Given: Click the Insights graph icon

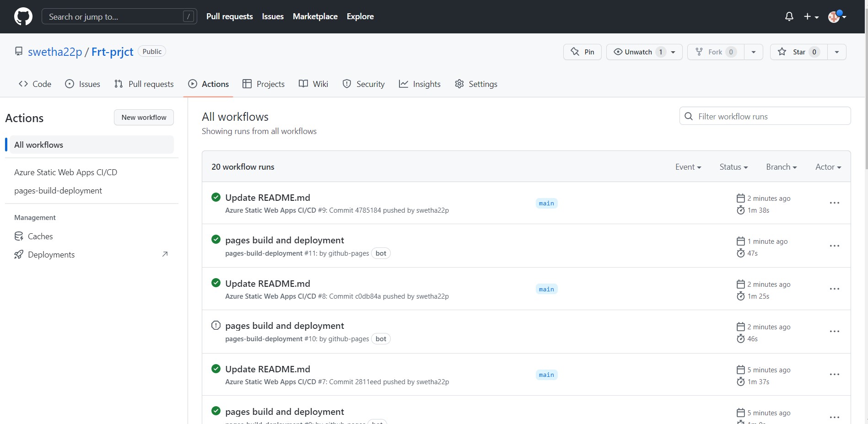Looking at the screenshot, I should pos(403,84).
